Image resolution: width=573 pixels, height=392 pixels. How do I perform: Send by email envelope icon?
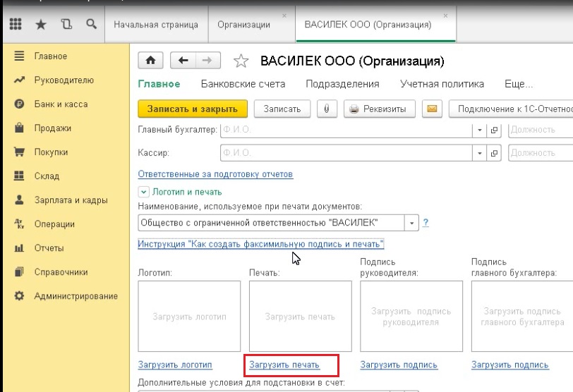(432, 109)
